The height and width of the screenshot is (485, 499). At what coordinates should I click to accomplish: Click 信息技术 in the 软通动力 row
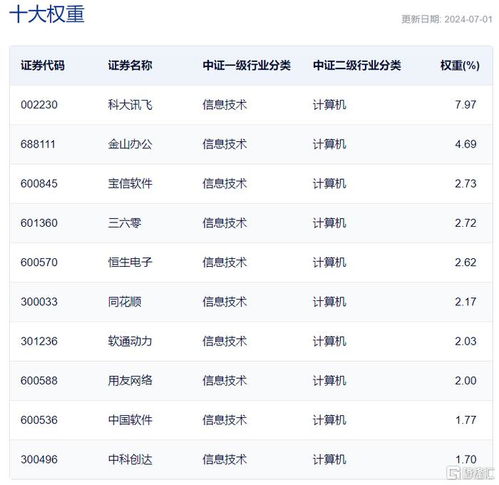pyautogui.click(x=225, y=341)
